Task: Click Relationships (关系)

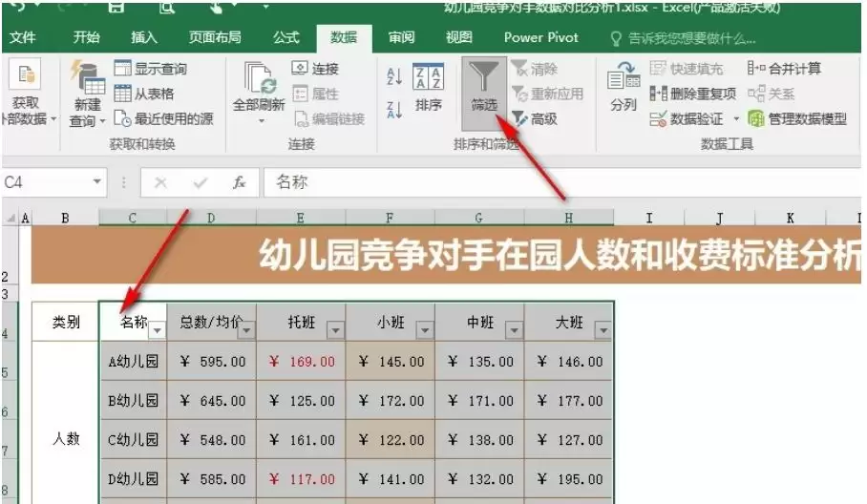Action: 772,94
